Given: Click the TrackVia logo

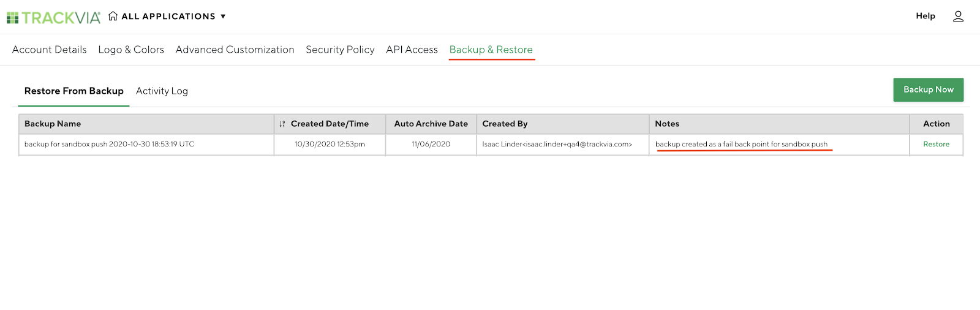Looking at the screenshot, I should pyautogui.click(x=53, y=17).
